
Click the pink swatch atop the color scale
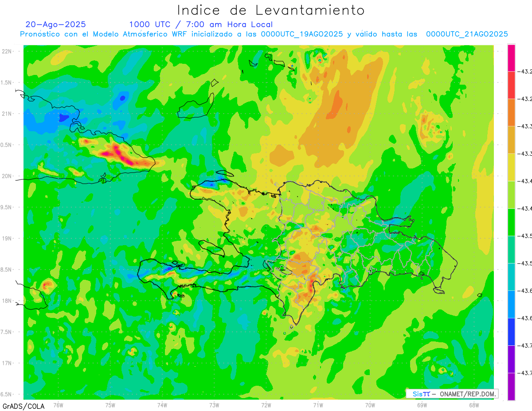pos(511,58)
